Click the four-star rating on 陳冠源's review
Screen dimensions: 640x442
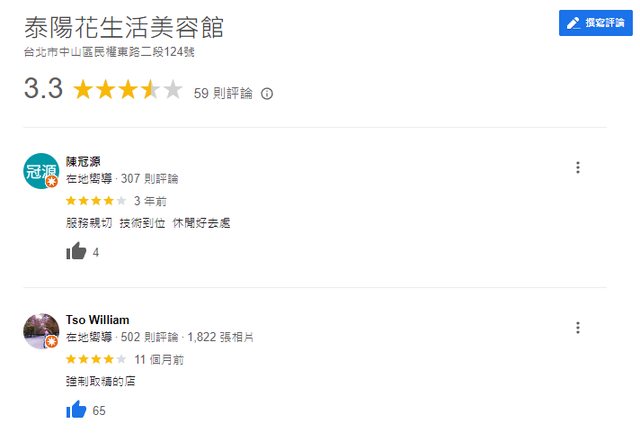(x=96, y=200)
